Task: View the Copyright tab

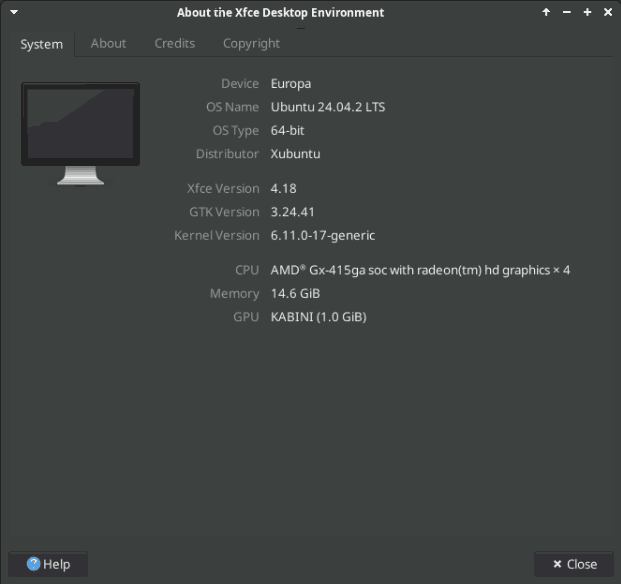Action: coord(251,43)
